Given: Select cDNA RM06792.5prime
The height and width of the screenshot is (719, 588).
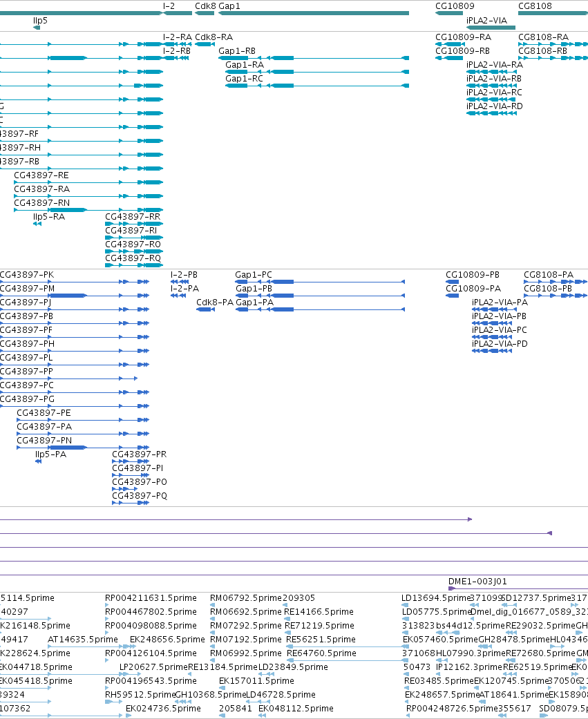Looking at the screenshot, I should coord(245,598).
